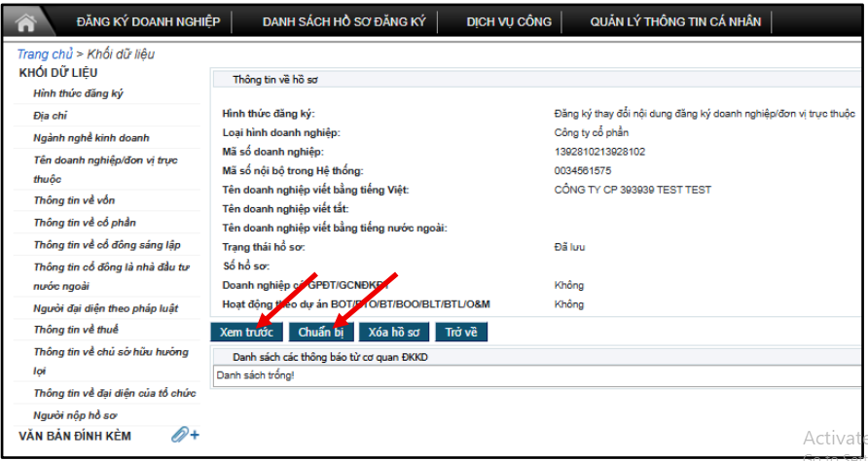
Task: Open QUẢN LÝ THÔNG TIN CÁ NHÂN menu
Action: (675, 22)
